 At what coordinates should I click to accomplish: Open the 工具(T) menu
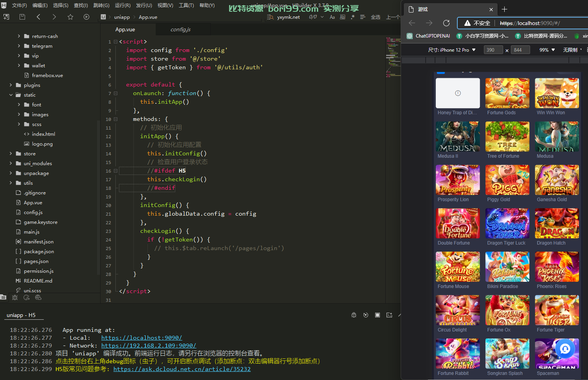[186, 5]
